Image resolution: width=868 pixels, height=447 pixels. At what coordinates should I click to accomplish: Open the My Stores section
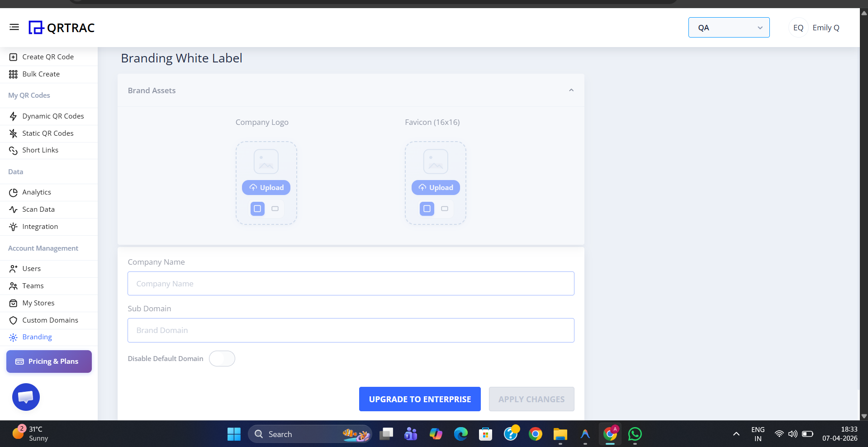point(38,303)
